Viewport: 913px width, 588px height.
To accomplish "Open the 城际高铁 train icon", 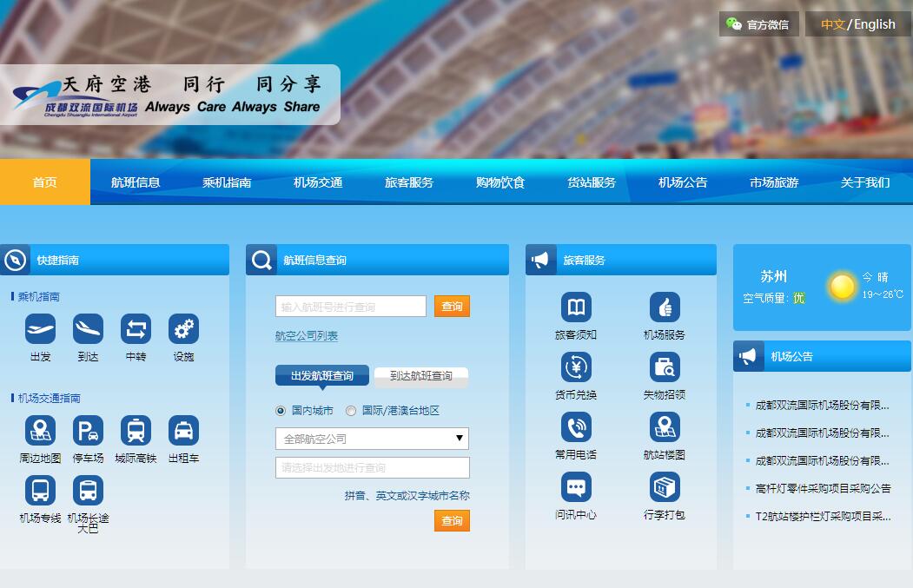I will point(136,431).
